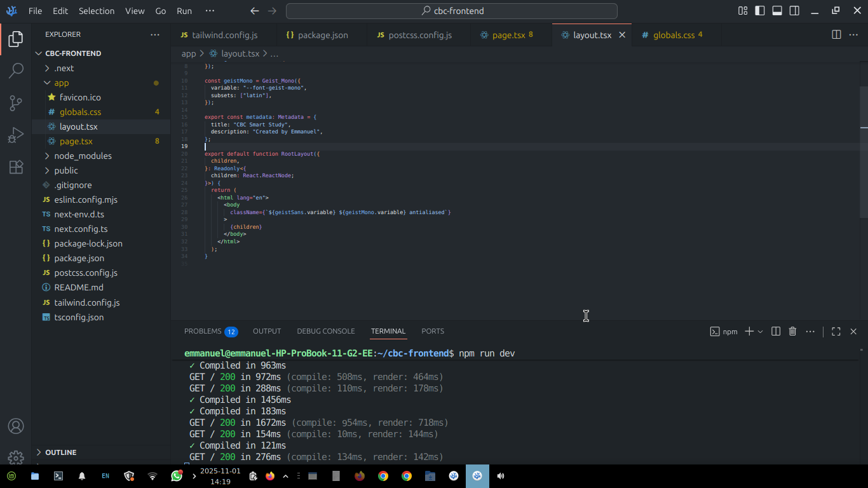
Task: Split the editor right
Action: [x=836, y=35]
